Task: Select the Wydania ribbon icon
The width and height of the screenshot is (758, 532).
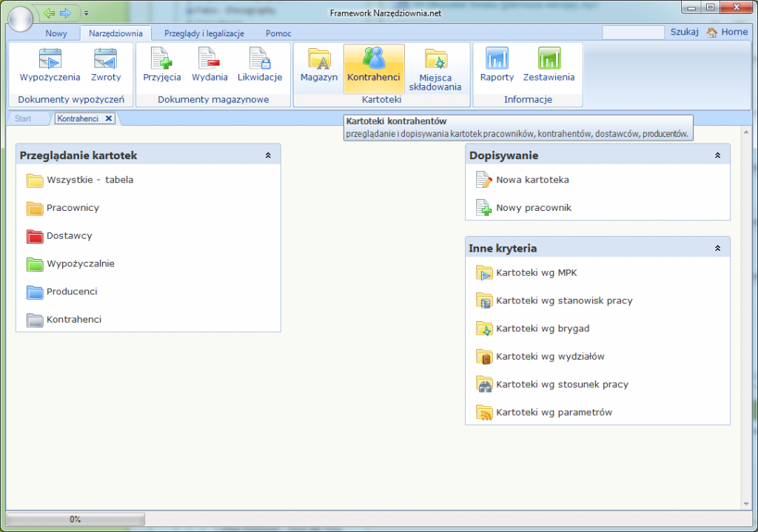Action: pyautogui.click(x=209, y=65)
